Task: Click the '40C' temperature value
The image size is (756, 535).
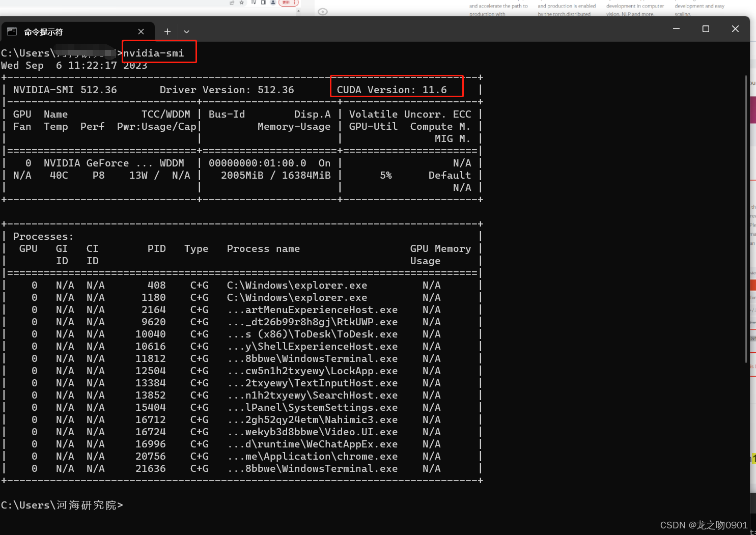Action: click(x=59, y=175)
